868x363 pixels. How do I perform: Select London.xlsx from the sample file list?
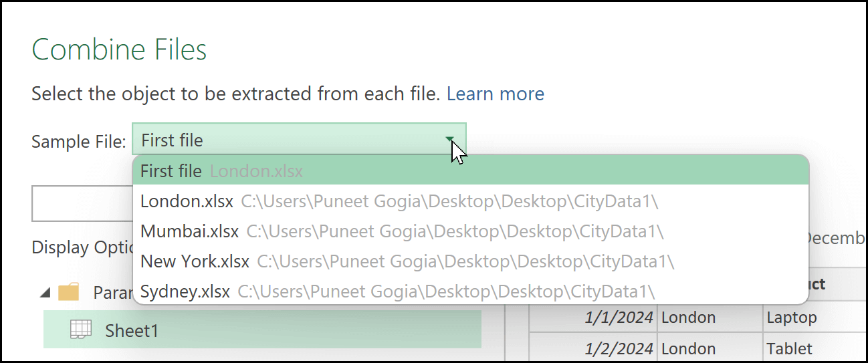pyautogui.click(x=187, y=201)
